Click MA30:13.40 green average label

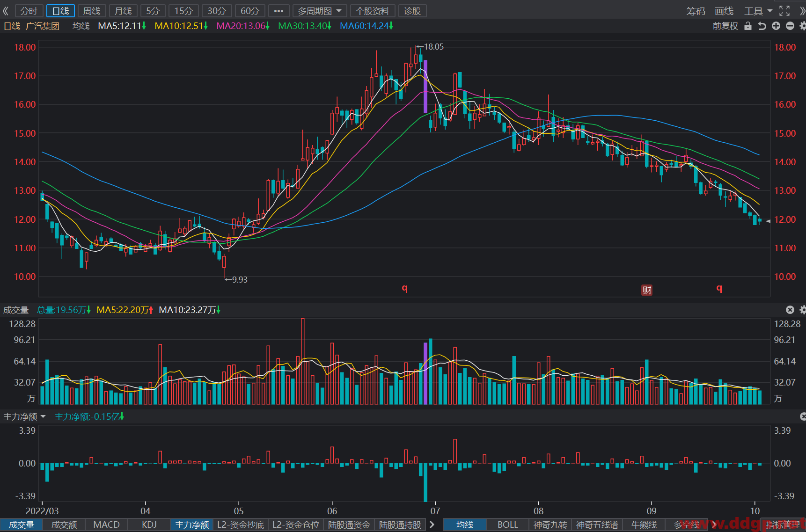click(305, 26)
